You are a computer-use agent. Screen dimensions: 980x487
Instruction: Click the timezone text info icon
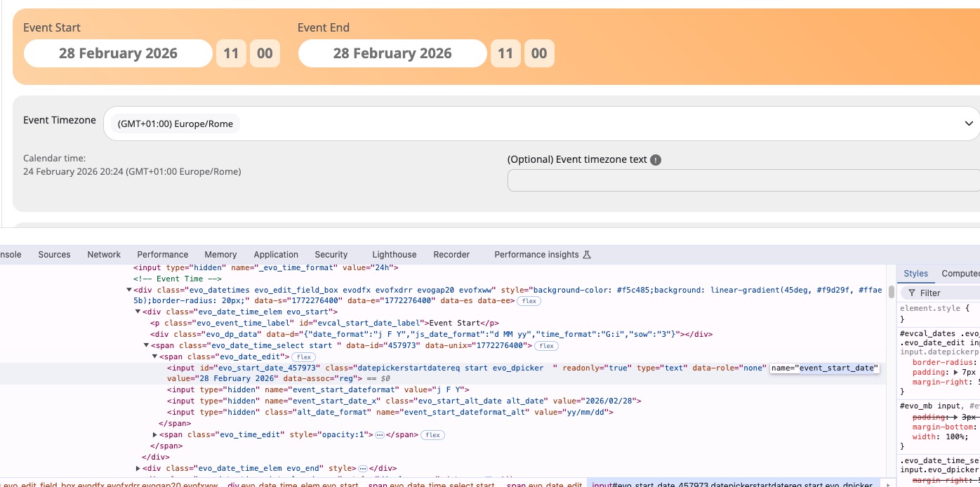[656, 160]
